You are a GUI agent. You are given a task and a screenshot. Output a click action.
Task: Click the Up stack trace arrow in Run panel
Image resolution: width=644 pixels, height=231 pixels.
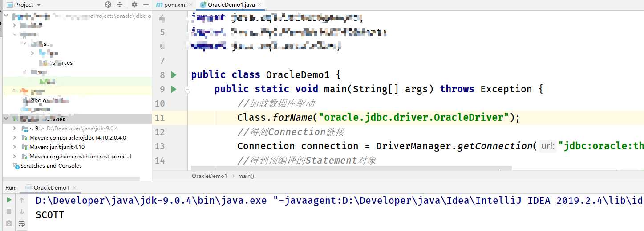[x=22, y=201]
